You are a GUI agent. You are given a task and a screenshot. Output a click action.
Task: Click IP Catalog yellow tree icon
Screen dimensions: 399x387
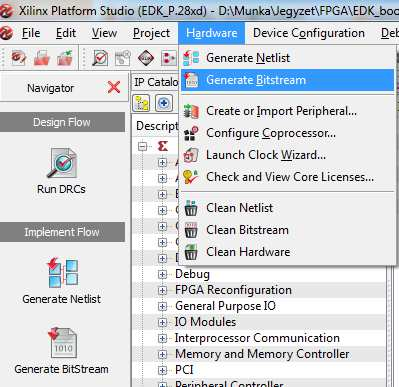click(141, 103)
